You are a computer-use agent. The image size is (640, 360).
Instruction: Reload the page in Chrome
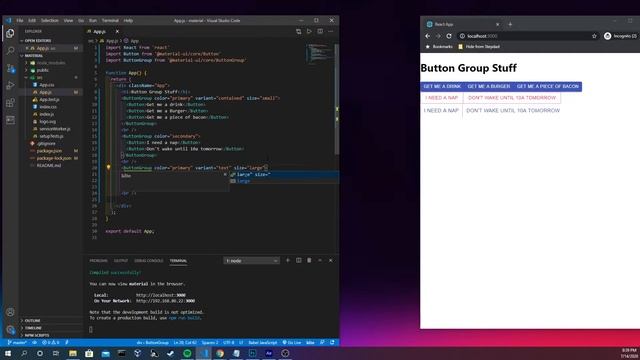tap(449, 36)
